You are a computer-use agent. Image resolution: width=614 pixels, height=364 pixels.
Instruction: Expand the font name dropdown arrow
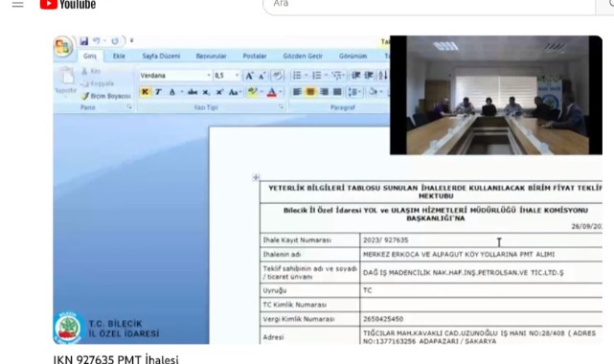[x=209, y=76]
